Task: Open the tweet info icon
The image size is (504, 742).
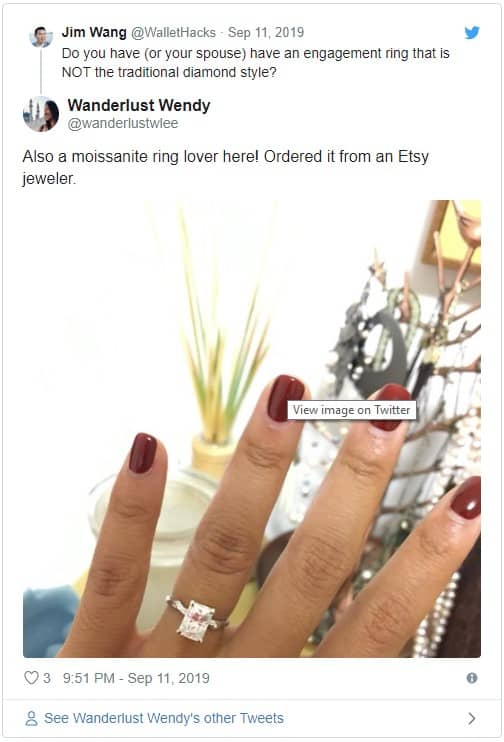Action: (472, 678)
